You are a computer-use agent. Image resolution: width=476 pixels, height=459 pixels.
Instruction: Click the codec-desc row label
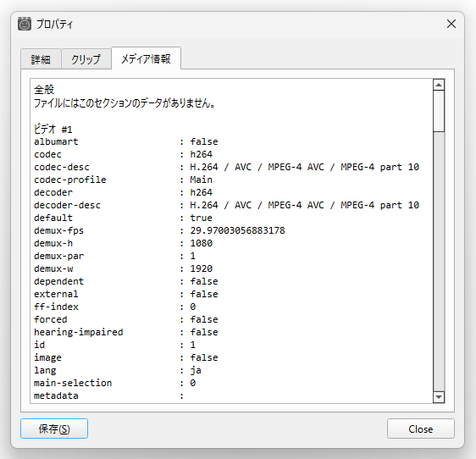pos(62,167)
